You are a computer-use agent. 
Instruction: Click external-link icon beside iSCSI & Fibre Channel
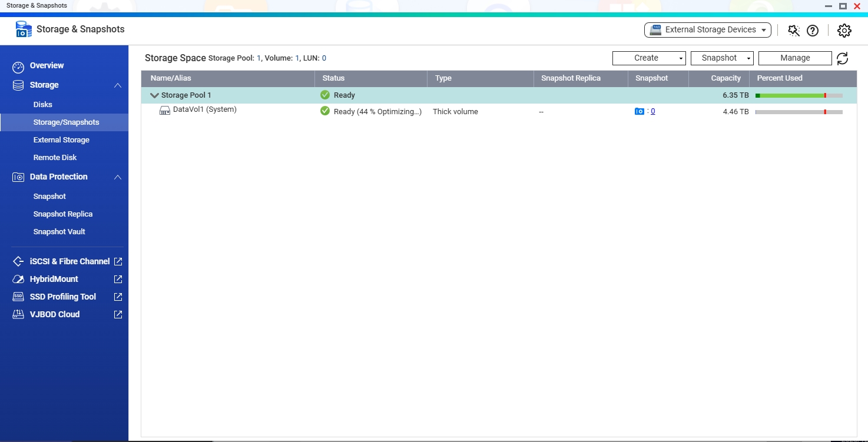point(118,261)
